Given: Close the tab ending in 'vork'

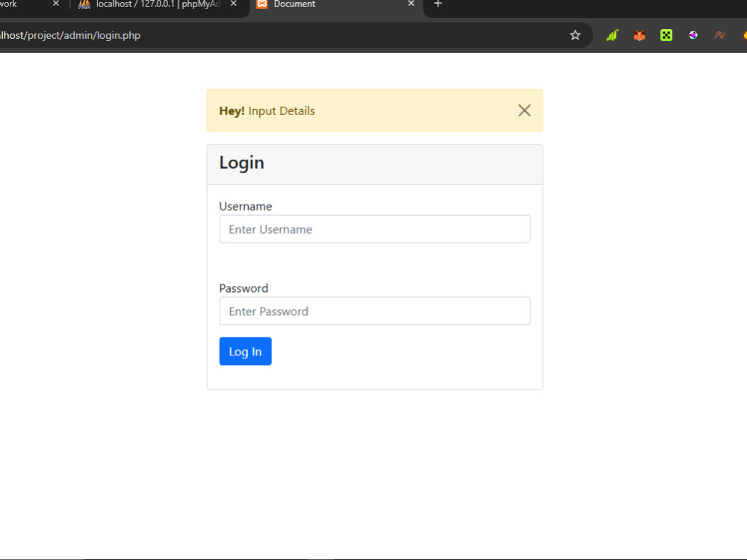Looking at the screenshot, I should coord(56,3).
